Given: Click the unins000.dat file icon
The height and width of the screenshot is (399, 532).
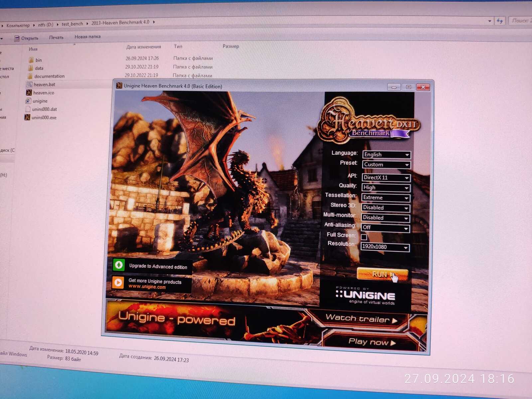Looking at the screenshot, I should [28, 109].
